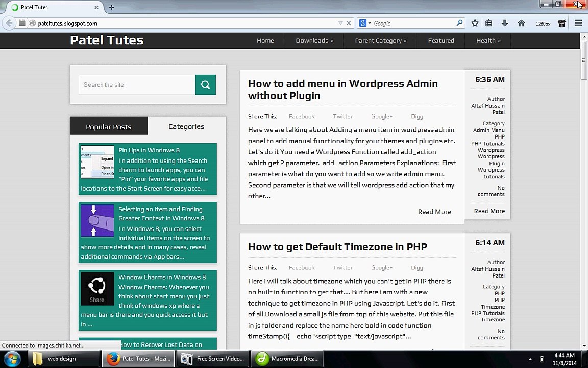The height and width of the screenshot is (368, 588).
Task: Select the Patel Tutes browser tab
Action: click(x=55, y=7)
